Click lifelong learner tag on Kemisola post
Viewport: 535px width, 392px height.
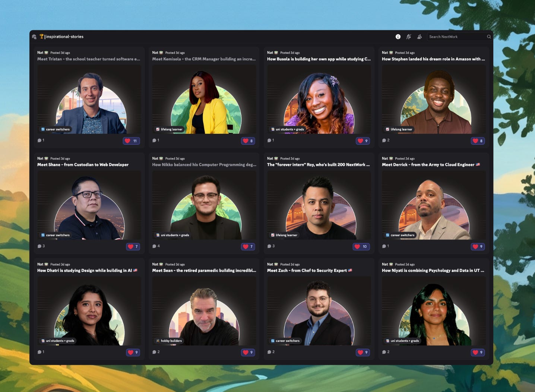170,129
